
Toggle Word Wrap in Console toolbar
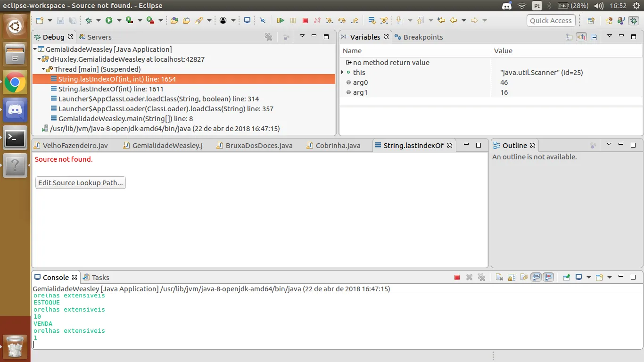click(524, 277)
